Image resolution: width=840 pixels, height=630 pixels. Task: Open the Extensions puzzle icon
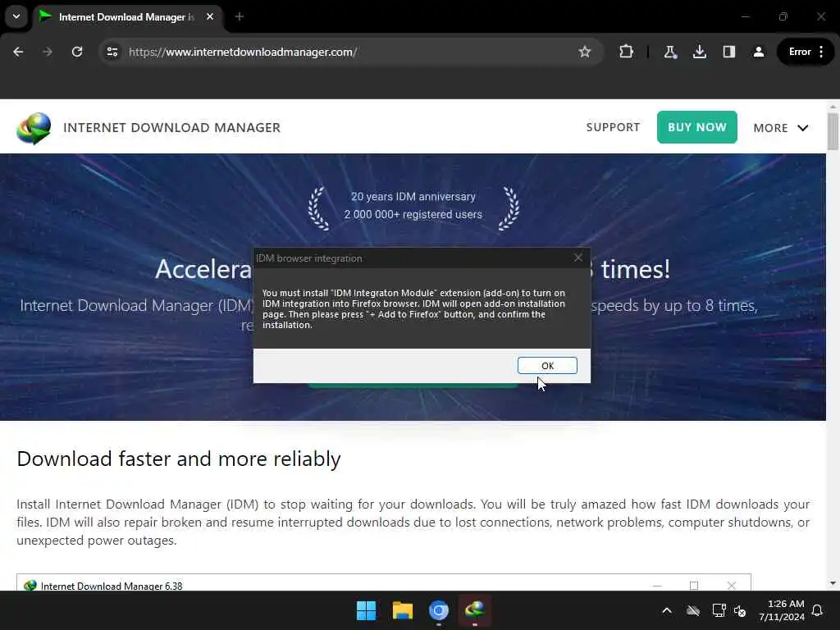(x=626, y=52)
